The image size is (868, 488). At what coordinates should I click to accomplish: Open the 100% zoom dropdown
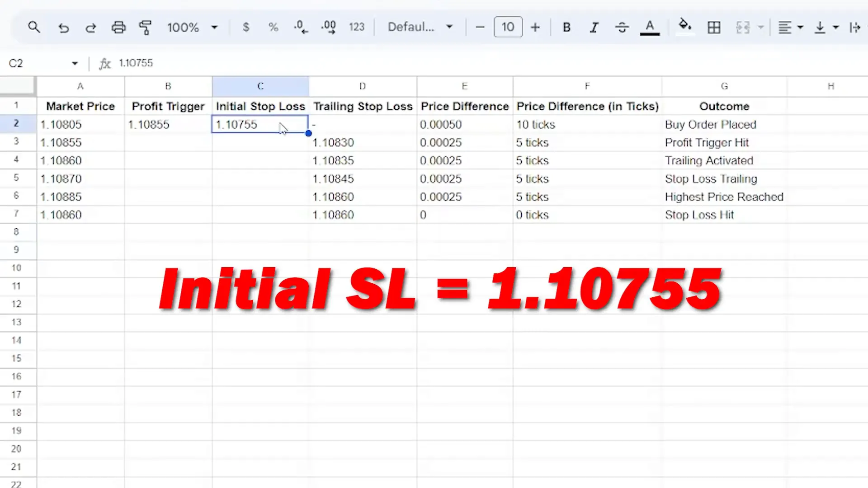point(193,28)
